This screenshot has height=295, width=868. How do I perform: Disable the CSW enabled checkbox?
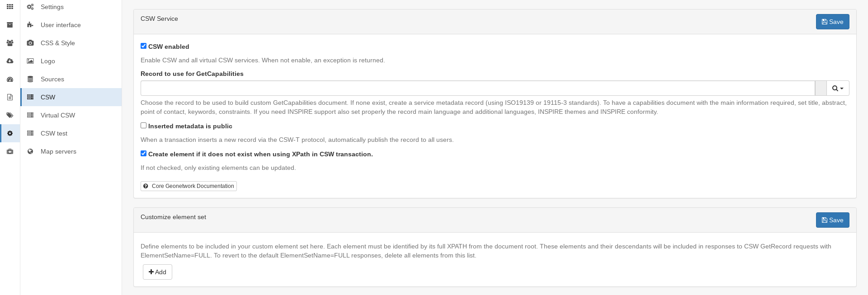point(143,46)
